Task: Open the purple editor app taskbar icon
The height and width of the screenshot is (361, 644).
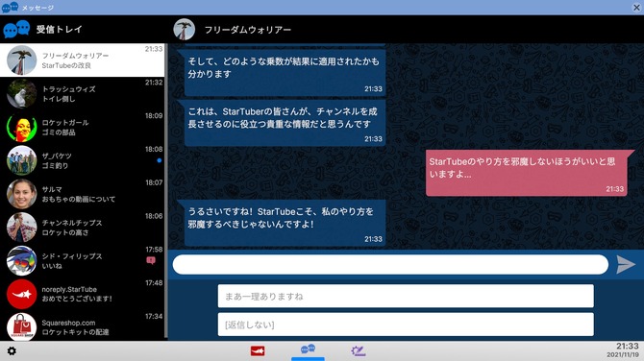Action: [x=358, y=351]
